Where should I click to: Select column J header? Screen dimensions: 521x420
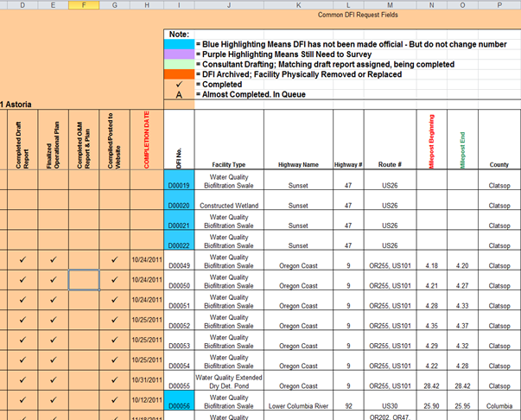[229, 4]
